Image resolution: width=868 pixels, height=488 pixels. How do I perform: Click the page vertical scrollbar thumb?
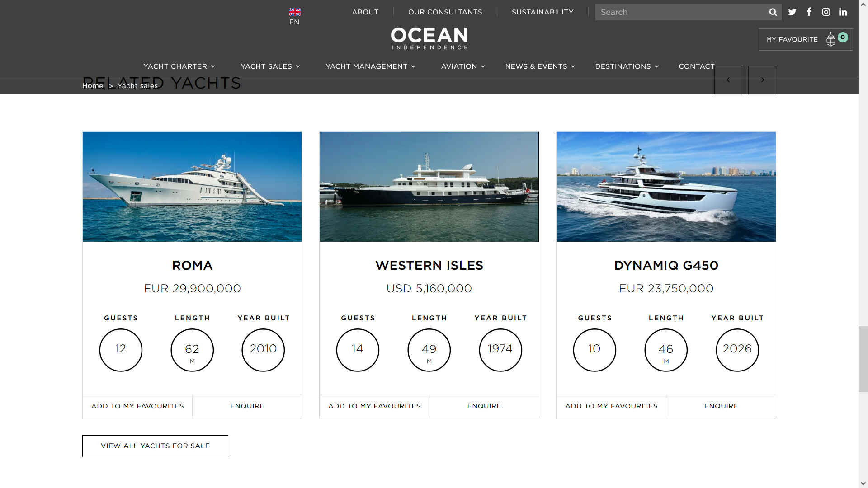click(x=863, y=359)
